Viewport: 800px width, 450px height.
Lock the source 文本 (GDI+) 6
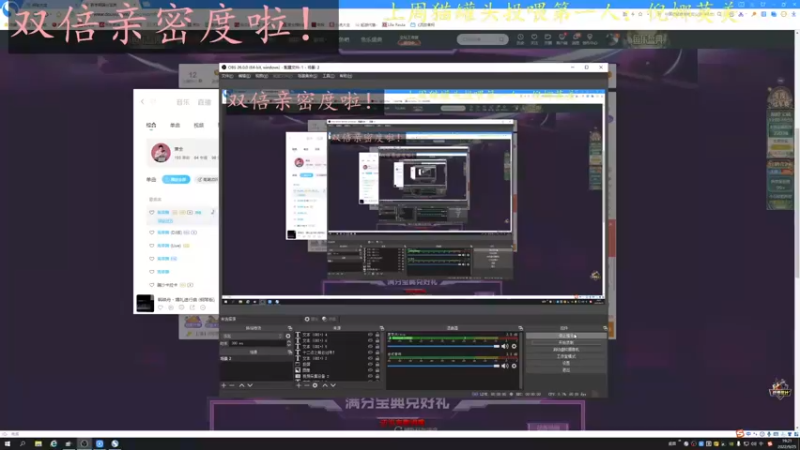tap(378, 341)
